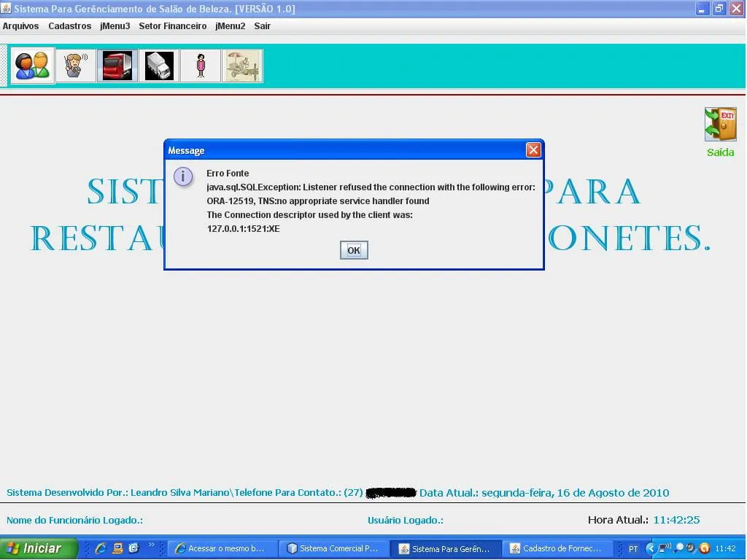
Task: Open the Cadastros menu
Action: tap(69, 26)
